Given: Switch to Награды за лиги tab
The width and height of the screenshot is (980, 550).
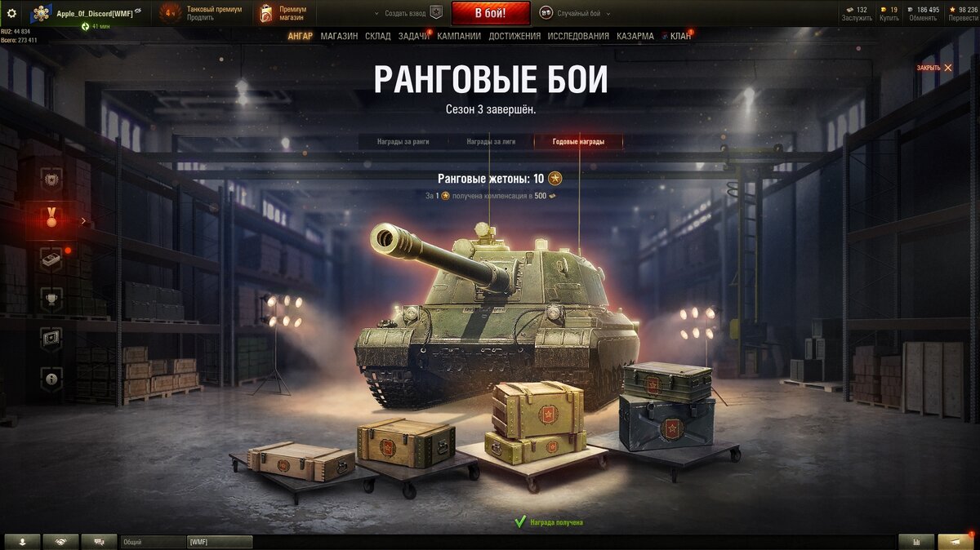Looking at the screenshot, I should click(x=491, y=142).
